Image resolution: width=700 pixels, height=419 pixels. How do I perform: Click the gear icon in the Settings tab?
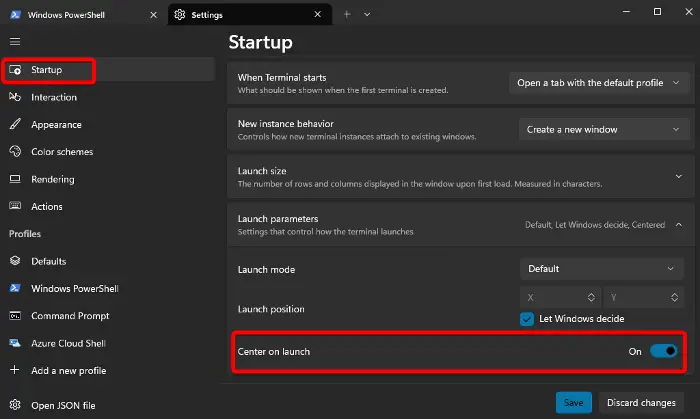coord(179,15)
